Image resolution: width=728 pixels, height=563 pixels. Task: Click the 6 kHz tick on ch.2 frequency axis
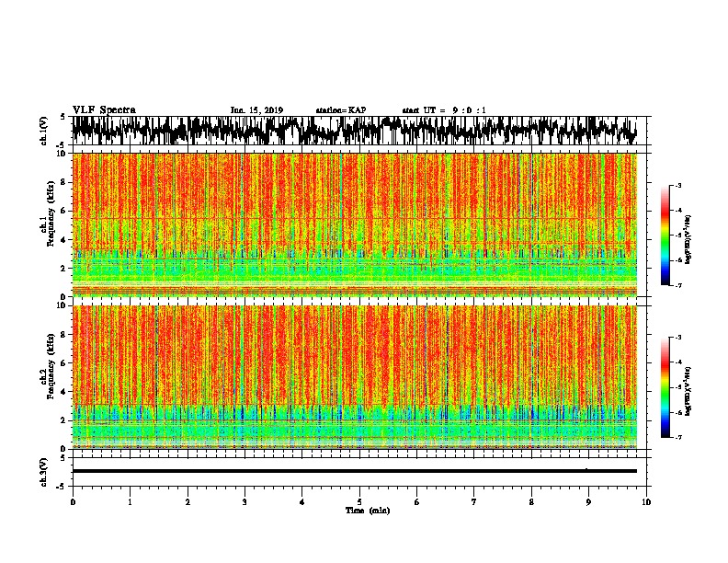[64, 362]
